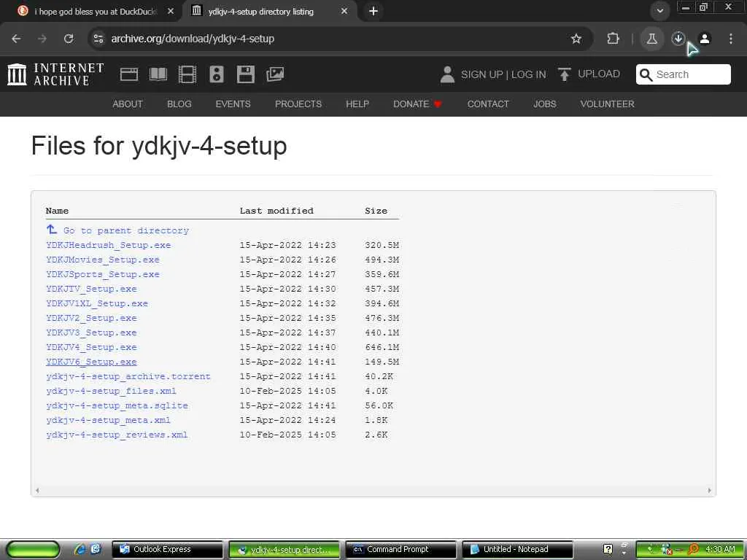Click the UPLOAD button
This screenshot has width=747, height=560.
[x=589, y=74]
